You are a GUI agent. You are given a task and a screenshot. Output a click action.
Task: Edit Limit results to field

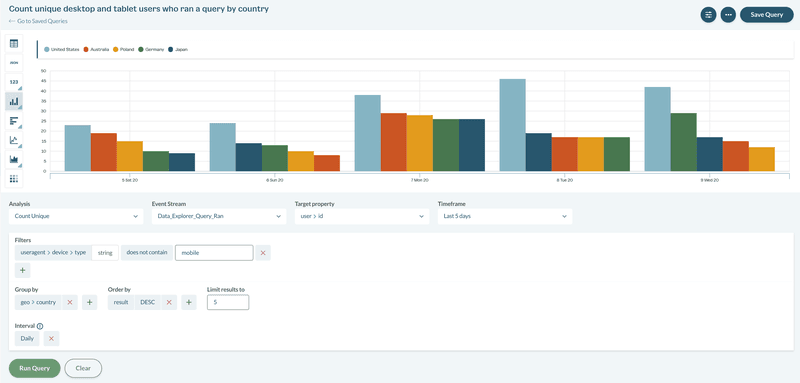pyautogui.click(x=228, y=302)
